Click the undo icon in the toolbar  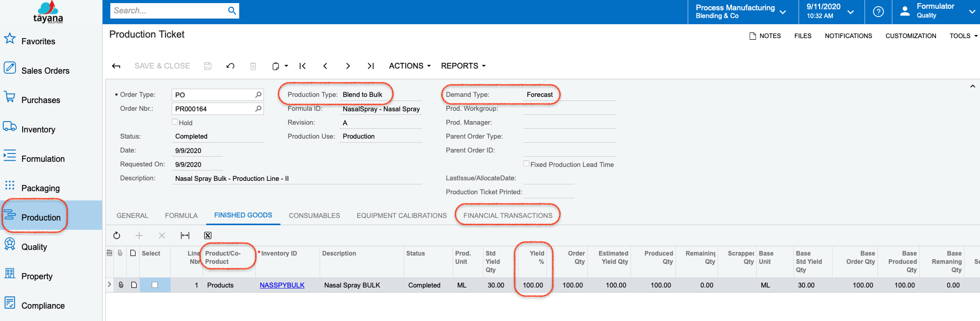pyautogui.click(x=230, y=66)
